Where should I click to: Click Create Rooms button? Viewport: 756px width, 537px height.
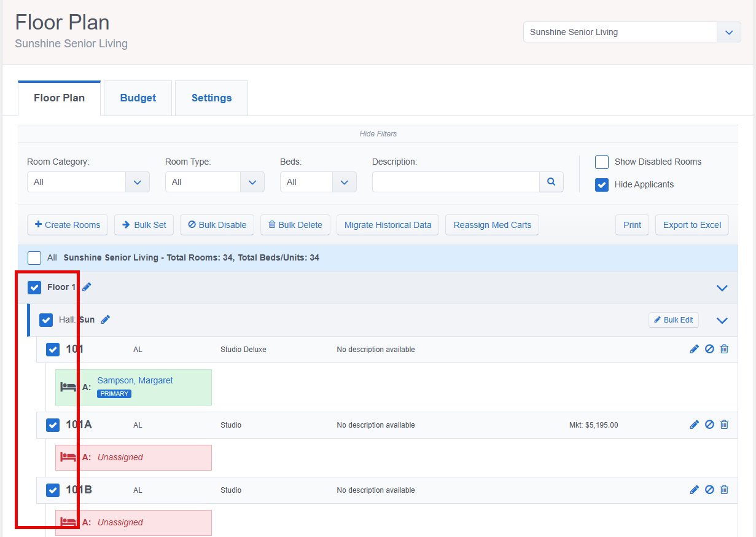[x=68, y=225]
